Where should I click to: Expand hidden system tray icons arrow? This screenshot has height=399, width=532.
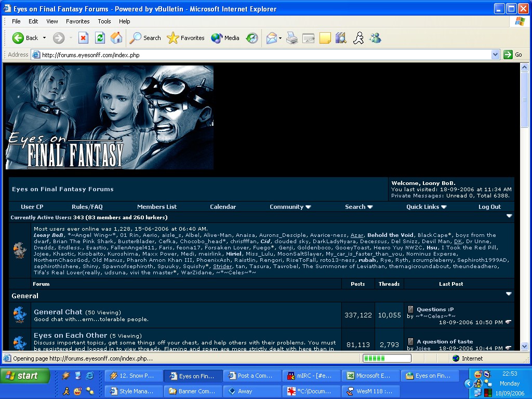coord(468,383)
